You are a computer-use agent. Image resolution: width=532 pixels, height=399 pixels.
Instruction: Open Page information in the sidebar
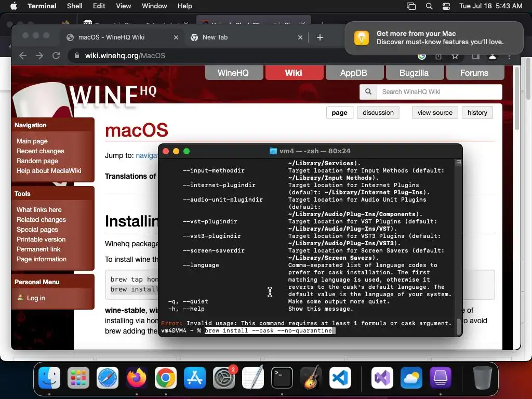[x=42, y=259]
